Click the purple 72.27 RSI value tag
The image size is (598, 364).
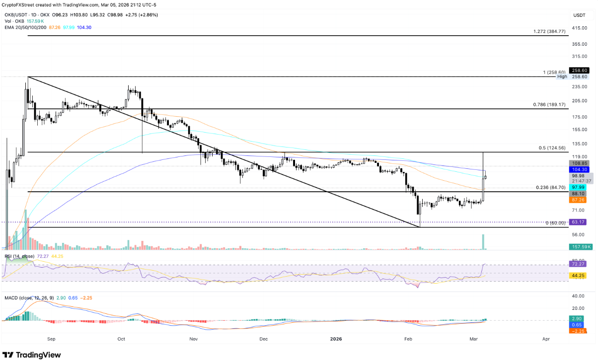pyautogui.click(x=579, y=265)
